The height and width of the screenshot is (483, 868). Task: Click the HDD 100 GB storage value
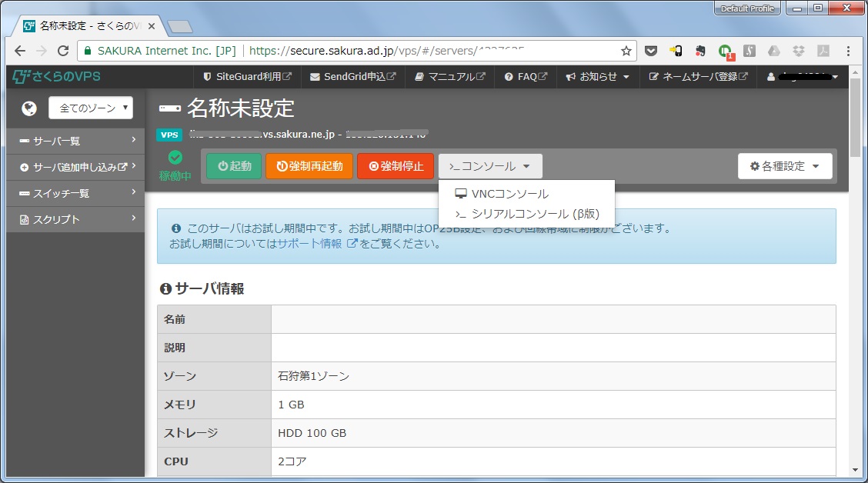[312, 433]
